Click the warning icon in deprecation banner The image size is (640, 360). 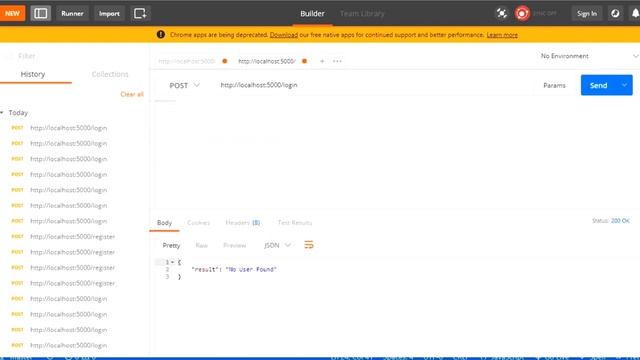[x=161, y=35]
